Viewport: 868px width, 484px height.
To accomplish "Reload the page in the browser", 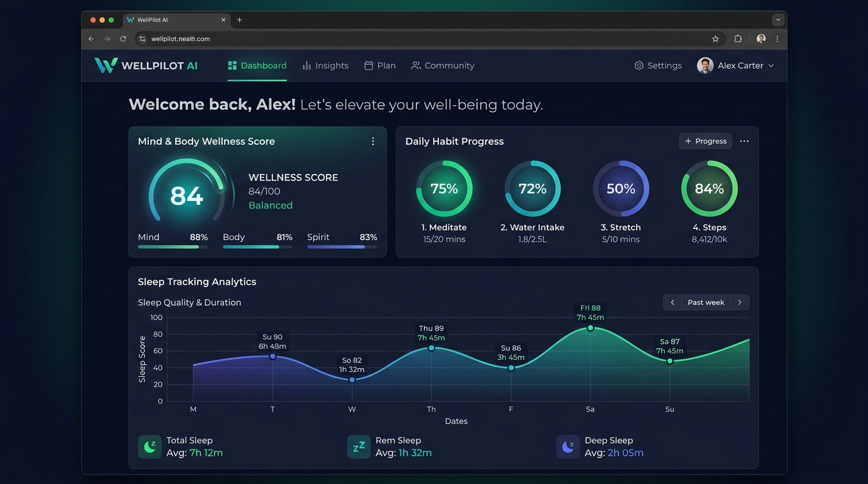I will pyautogui.click(x=123, y=39).
